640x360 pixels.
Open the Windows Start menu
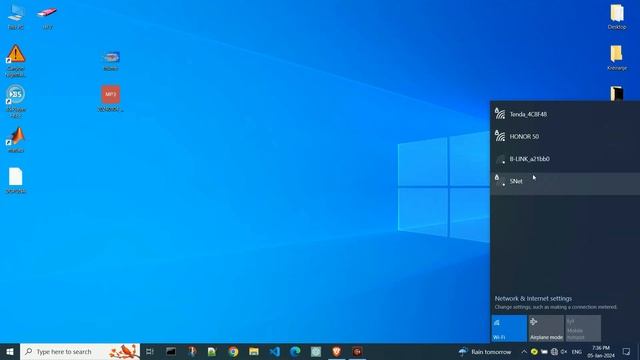(10, 352)
